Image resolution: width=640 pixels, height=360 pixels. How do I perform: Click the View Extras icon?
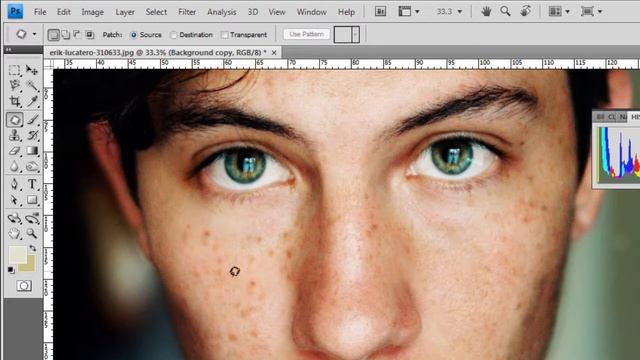pyautogui.click(x=404, y=11)
